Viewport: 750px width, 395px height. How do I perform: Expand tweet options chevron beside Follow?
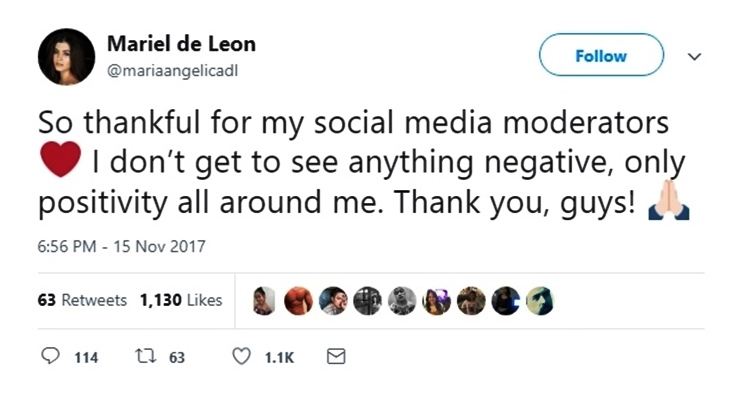[x=694, y=56]
